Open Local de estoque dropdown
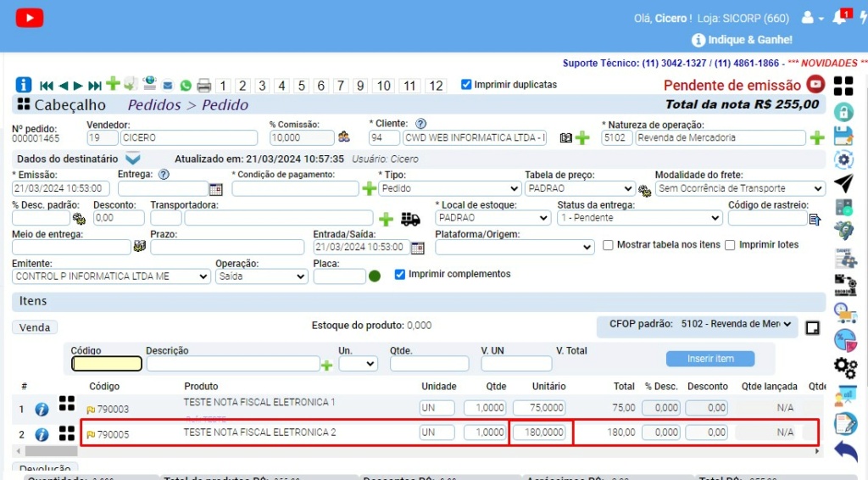The image size is (868, 480). 492,218
